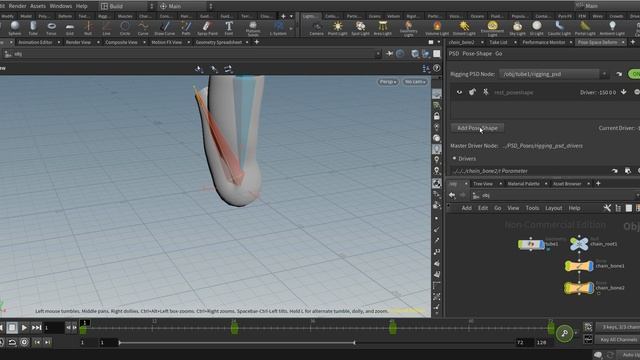Open shelf set options arrow

291,16
